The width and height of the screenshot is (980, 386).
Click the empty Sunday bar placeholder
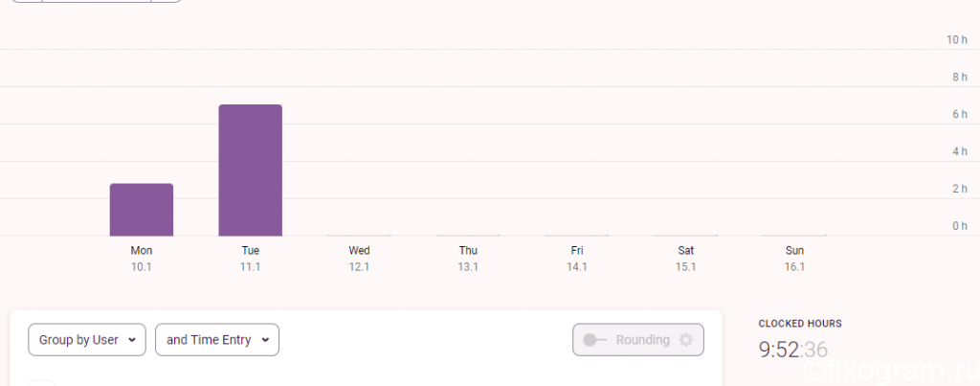click(x=794, y=236)
